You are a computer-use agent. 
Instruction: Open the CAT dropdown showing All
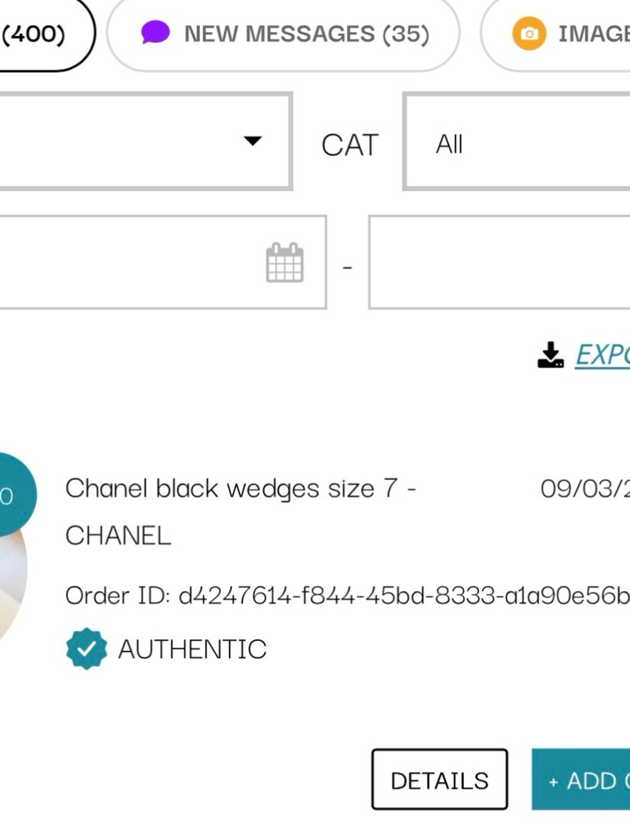point(517,141)
